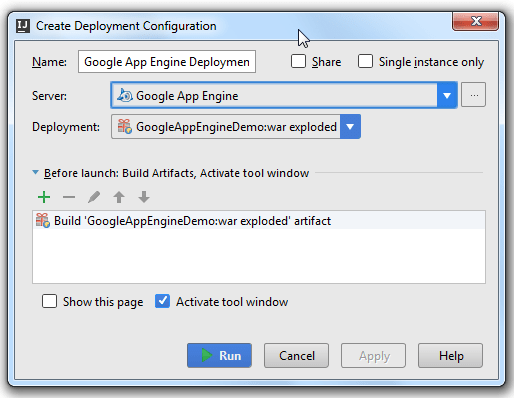Screen dimensions: 514x398
Task: Edit the selected task using the pencil icon
Action: (94, 197)
